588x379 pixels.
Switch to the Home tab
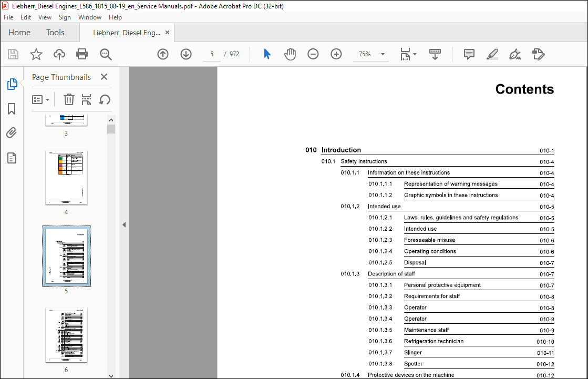[19, 33]
